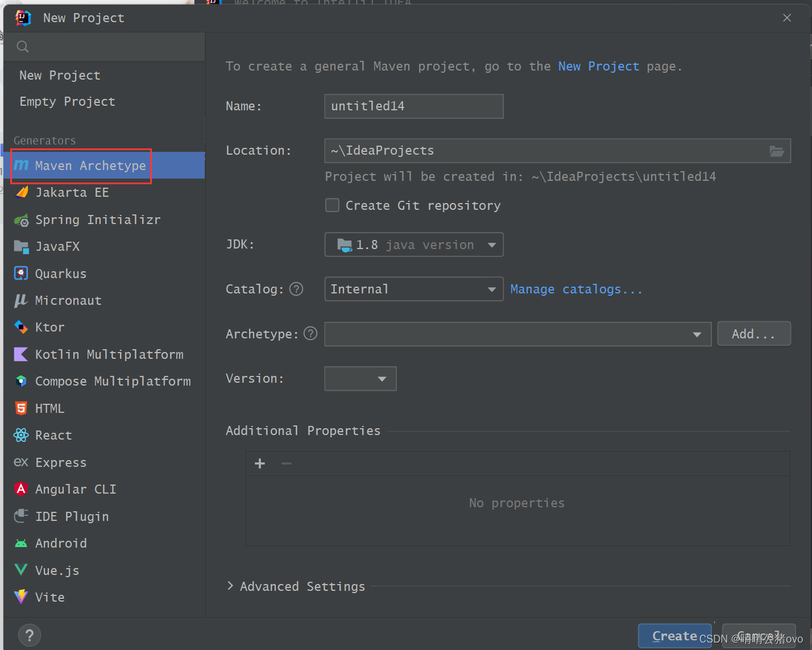Open Archetype help question mark
The image size is (812, 650).
(x=310, y=333)
